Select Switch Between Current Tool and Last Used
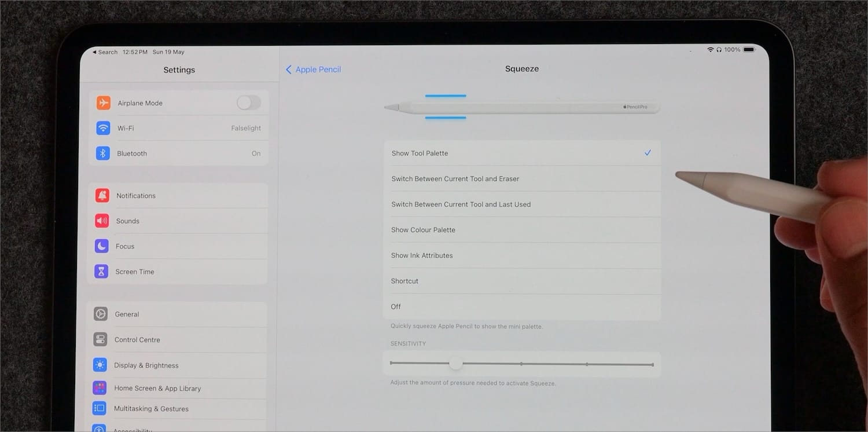The width and height of the screenshot is (868, 432). tap(522, 204)
